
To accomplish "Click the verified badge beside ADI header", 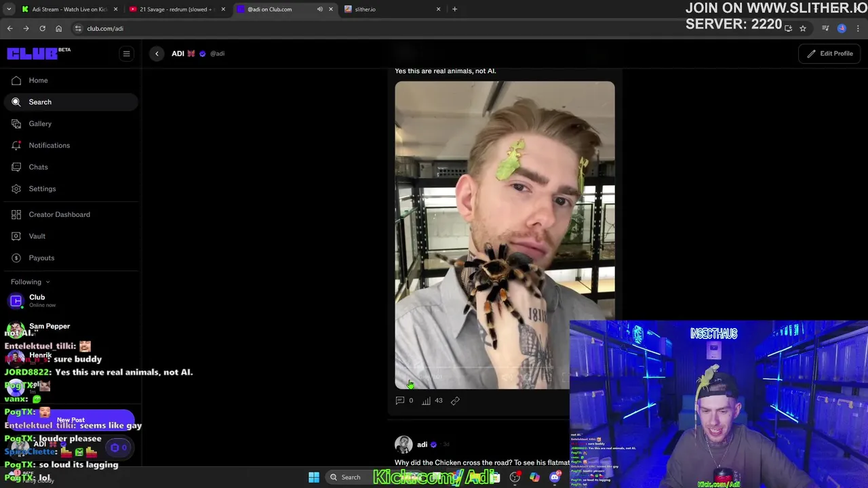I will [x=202, y=54].
